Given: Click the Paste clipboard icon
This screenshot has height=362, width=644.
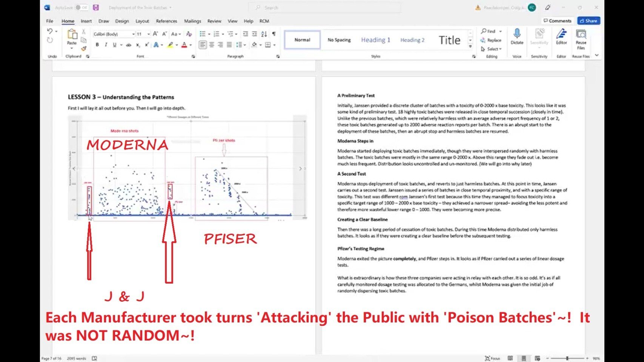Looking at the screenshot, I should [72, 35].
